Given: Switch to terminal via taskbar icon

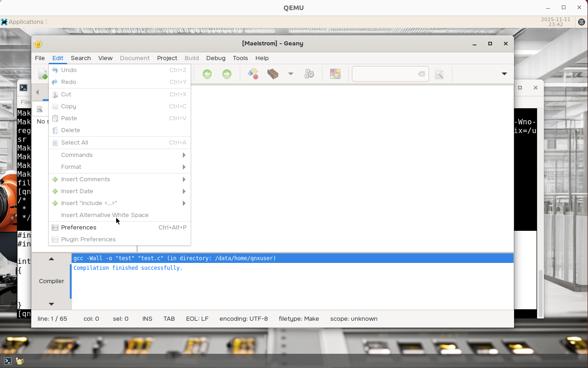Looking at the screenshot, I should tap(8, 361).
